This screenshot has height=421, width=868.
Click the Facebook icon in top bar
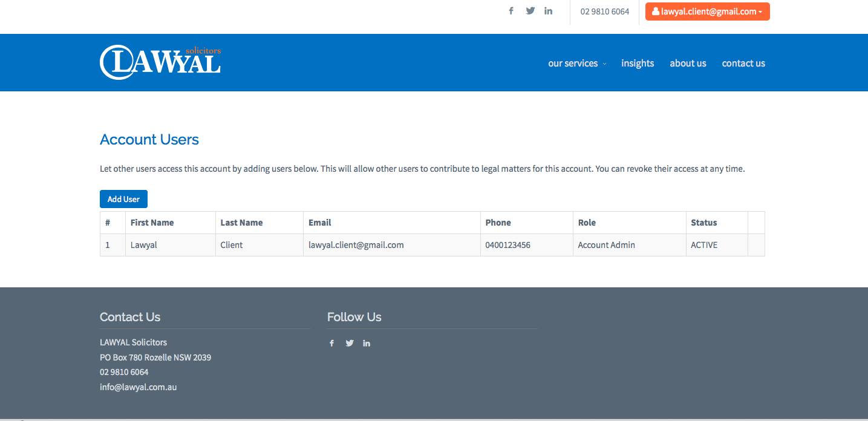511,11
